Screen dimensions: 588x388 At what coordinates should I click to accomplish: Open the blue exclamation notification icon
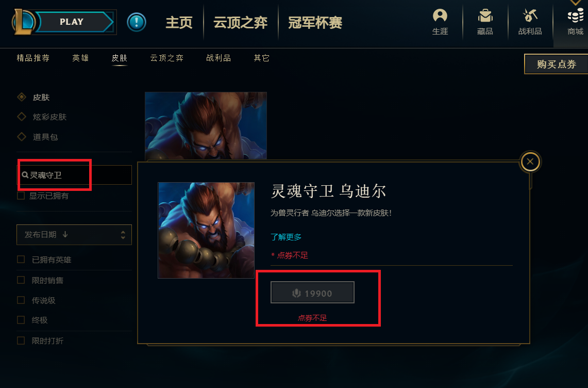[x=137, y=22]
